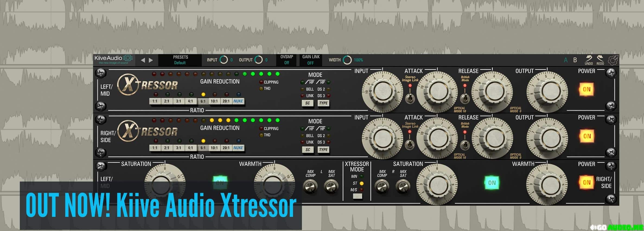Image resolution: width=644 pixels, height=231 pixels.
Task: Click the 'OUT NOW! Kiive Audio Xtressor' headline
Action: 161,205
